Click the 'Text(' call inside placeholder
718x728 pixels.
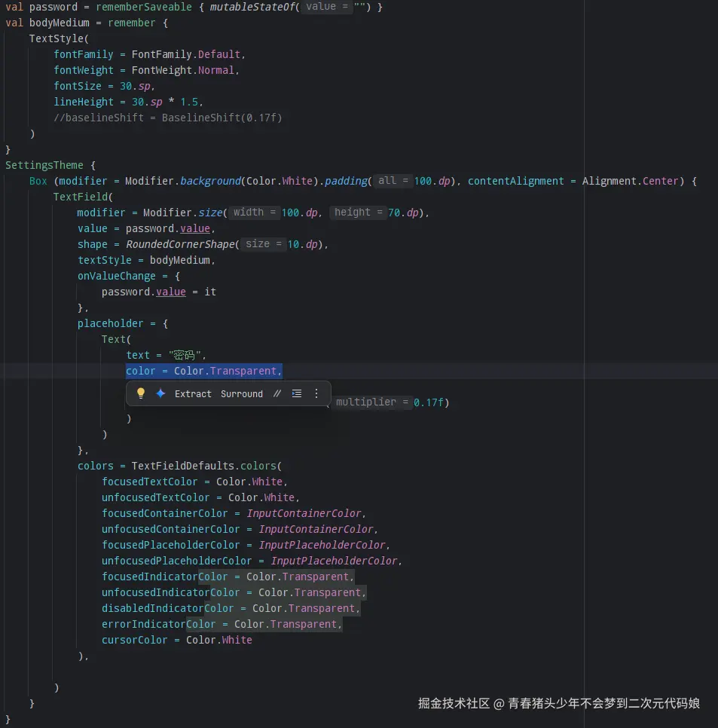coord(116,339)
